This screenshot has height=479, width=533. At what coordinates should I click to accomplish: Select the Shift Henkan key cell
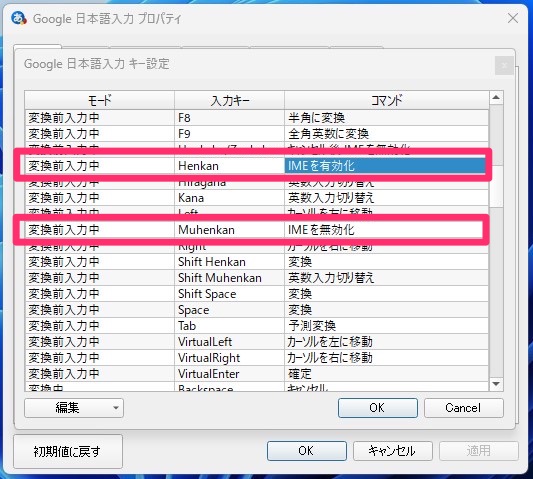click(x=229, y=262)
